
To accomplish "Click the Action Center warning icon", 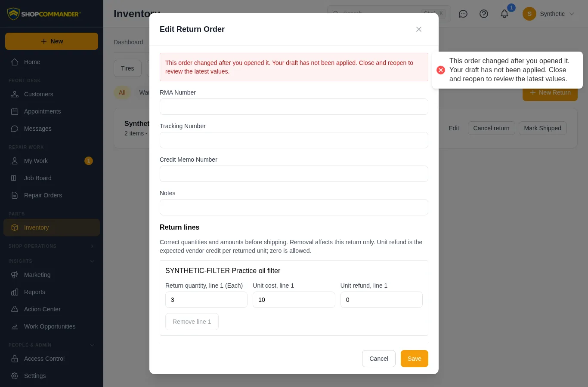I will 15,309.
